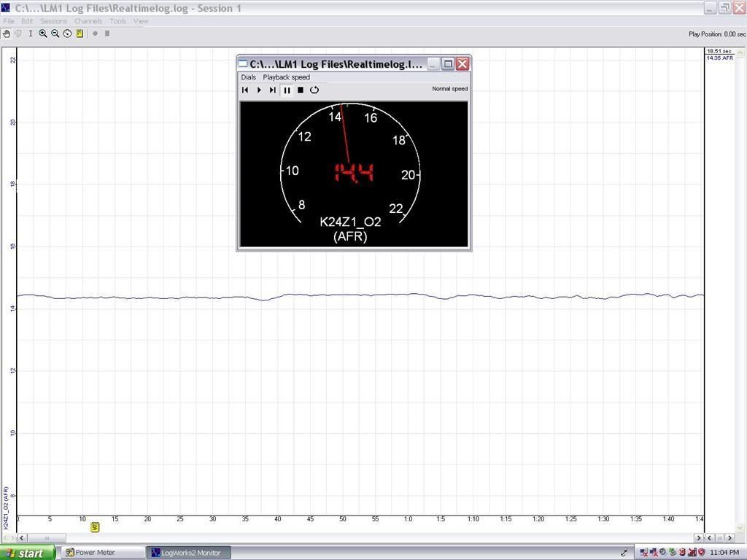Click the AFR needle gauge dial
747x560 pixels.
(x=350, y=163)
